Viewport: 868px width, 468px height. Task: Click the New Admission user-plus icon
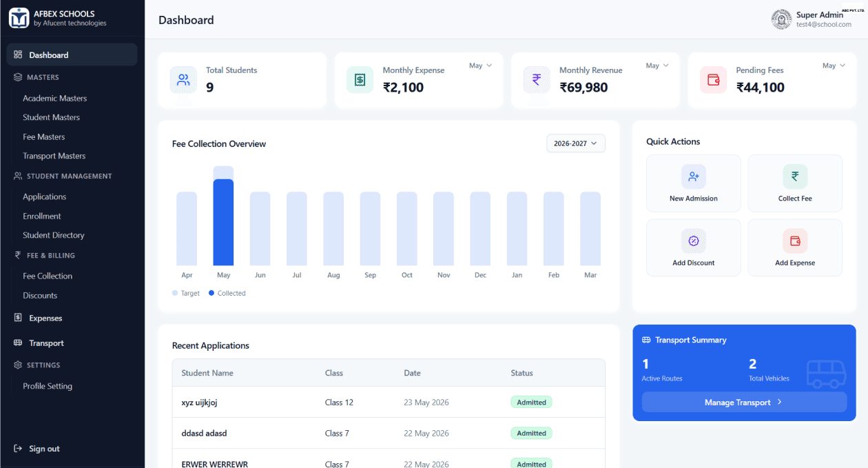coord(694,176)
